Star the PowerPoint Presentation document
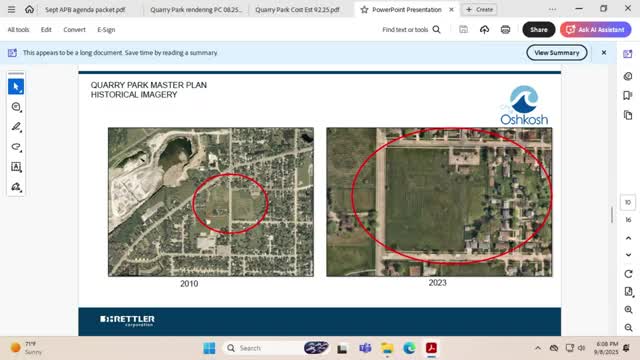640x360 pixels. click(364, 9)
